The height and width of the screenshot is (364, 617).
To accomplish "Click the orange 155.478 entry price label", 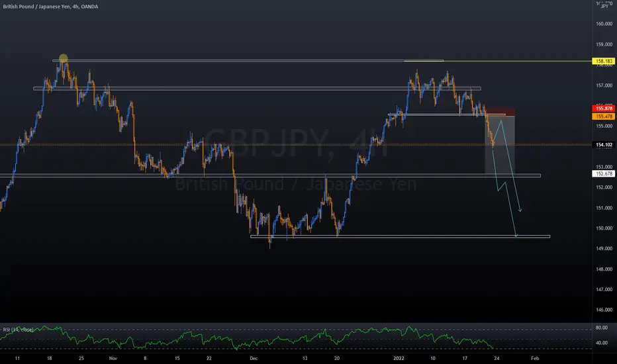I will [604, 116].
